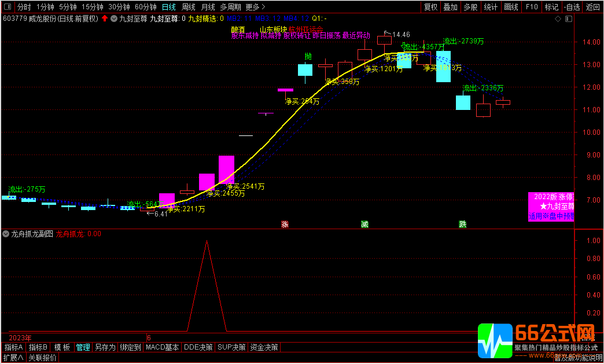The image size is (604, 364).
Task: Open the 多周期 multi-period view
Action: point(230,7)
